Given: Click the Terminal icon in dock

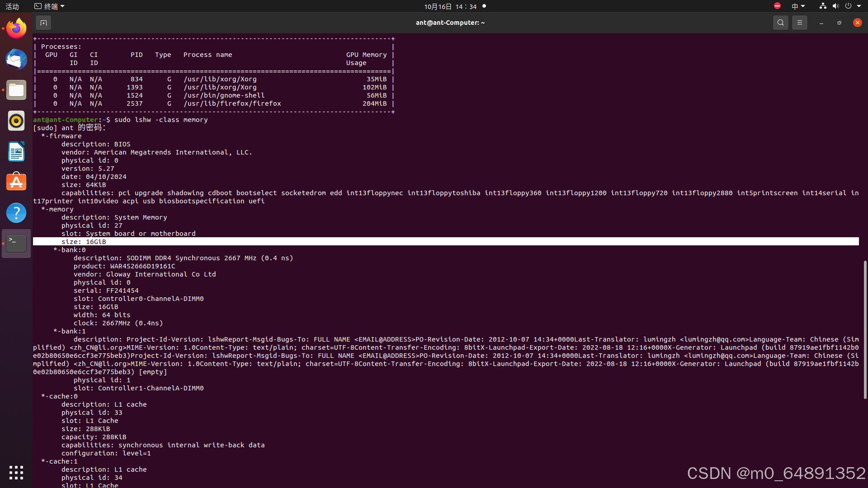Looking at the screenshot, I should pyautogui.click(x=16, y=244).
